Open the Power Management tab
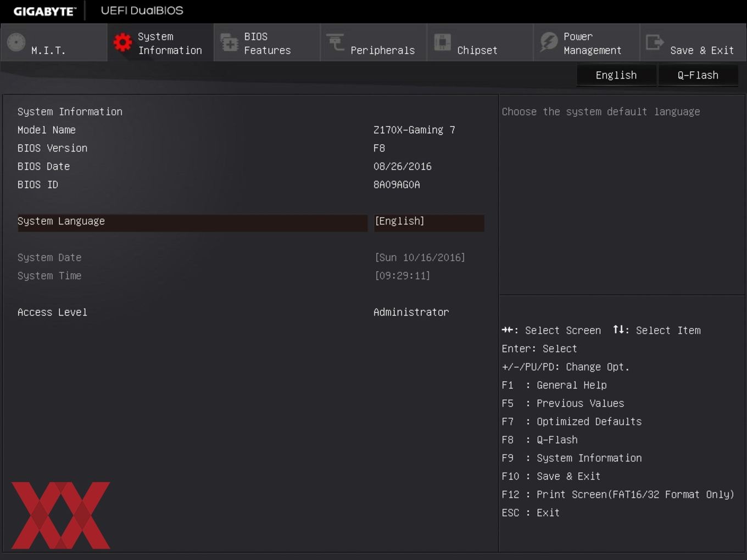Screen dimensions: 747x560 [x=587, y=42]
